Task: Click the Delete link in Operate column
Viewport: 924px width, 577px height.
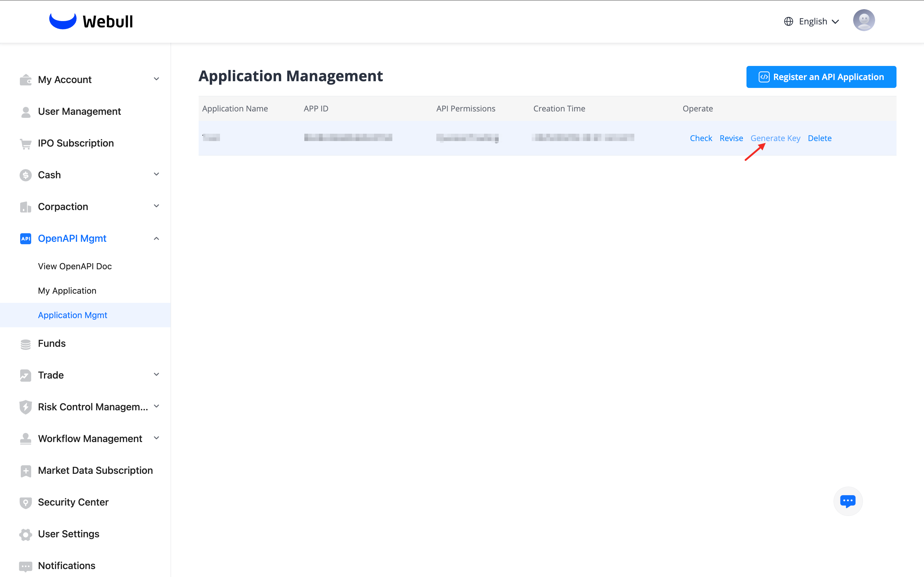Action: pyautogui.click(x=820, y=138)
